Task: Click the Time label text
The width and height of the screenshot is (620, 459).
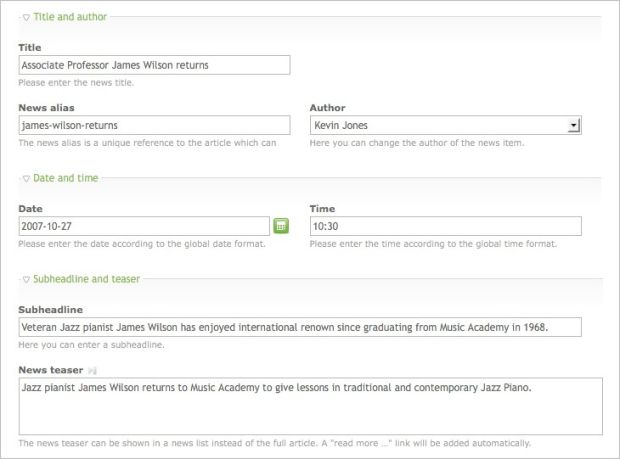Action: [322, 208]
